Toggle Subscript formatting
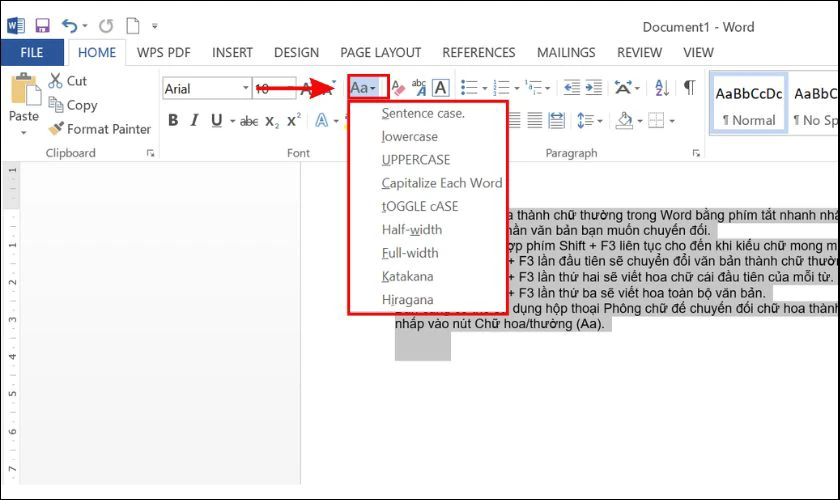The width and height of the screenshot is (840, 500). tap(271, 121)
